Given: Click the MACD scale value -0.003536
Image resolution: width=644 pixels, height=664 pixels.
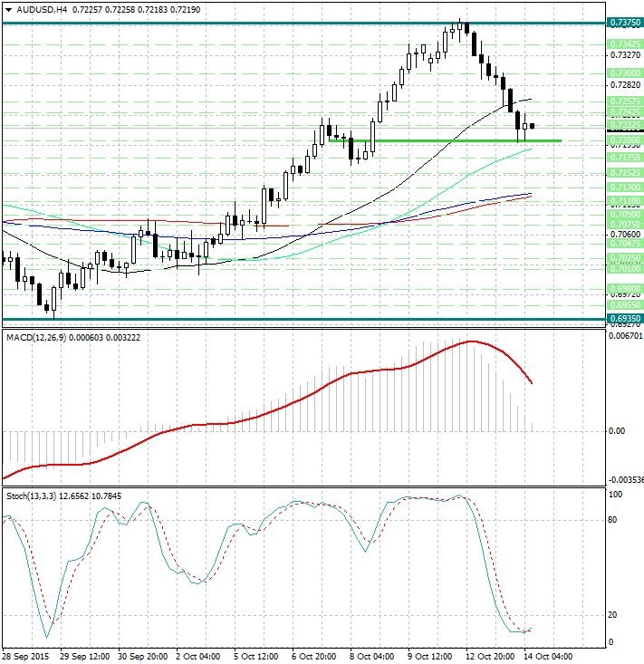Looking at the screenshot, I should [626, 480].
